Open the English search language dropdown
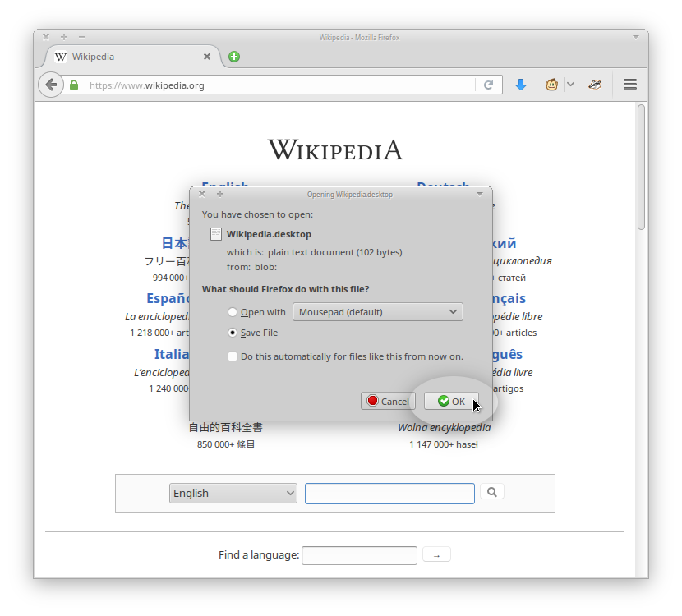This screenshot has width=682, height=616. [x=233, y=493]
